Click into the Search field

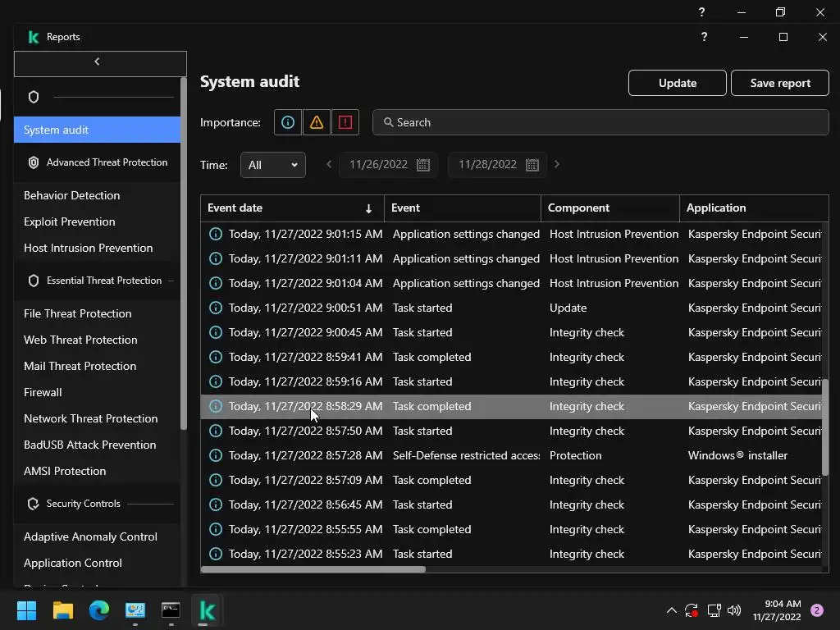click(600, 123)
